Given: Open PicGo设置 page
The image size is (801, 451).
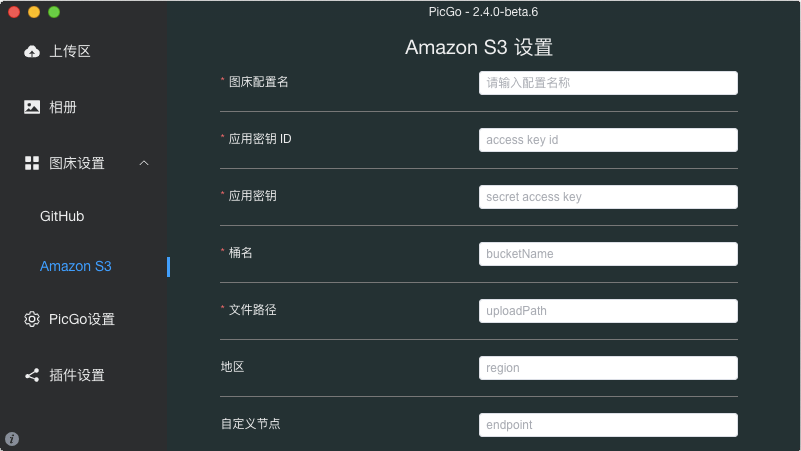Looking at the screenshot, I should click(82, 319).
